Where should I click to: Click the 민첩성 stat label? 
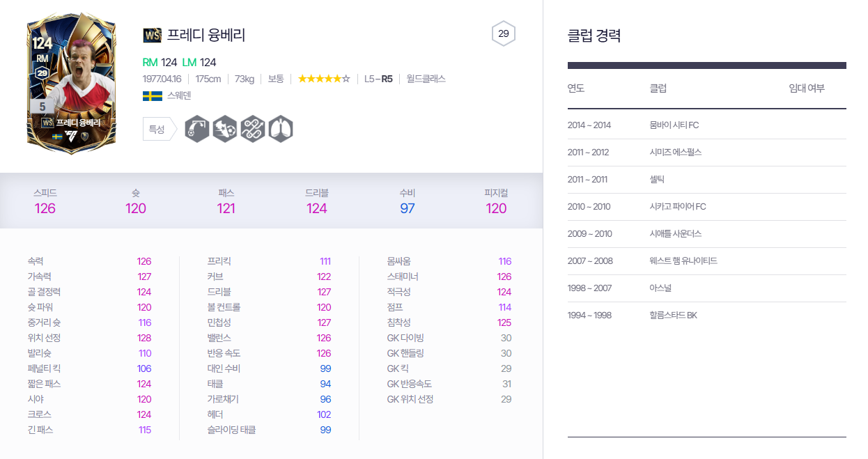219,322
